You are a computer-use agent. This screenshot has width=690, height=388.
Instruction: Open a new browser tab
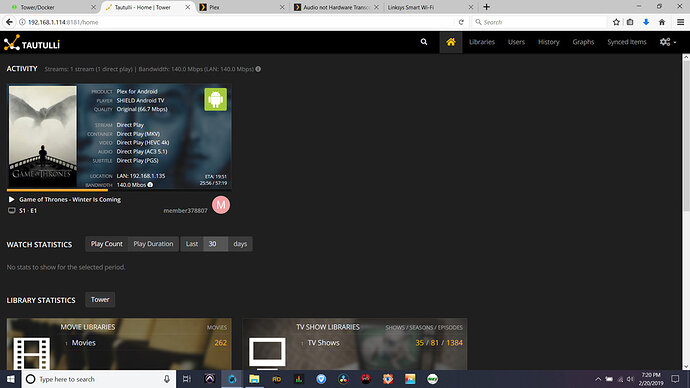pyautogui.click(x=486, y=7)
